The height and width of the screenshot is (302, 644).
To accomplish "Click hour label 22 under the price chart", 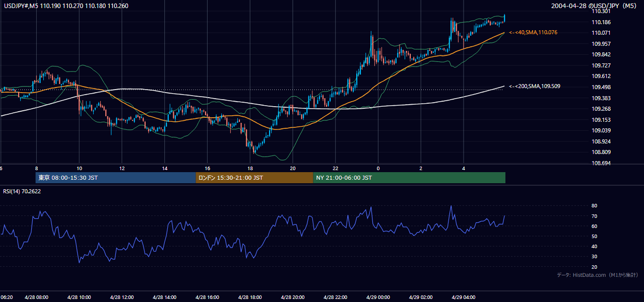I will pos(336,168).
